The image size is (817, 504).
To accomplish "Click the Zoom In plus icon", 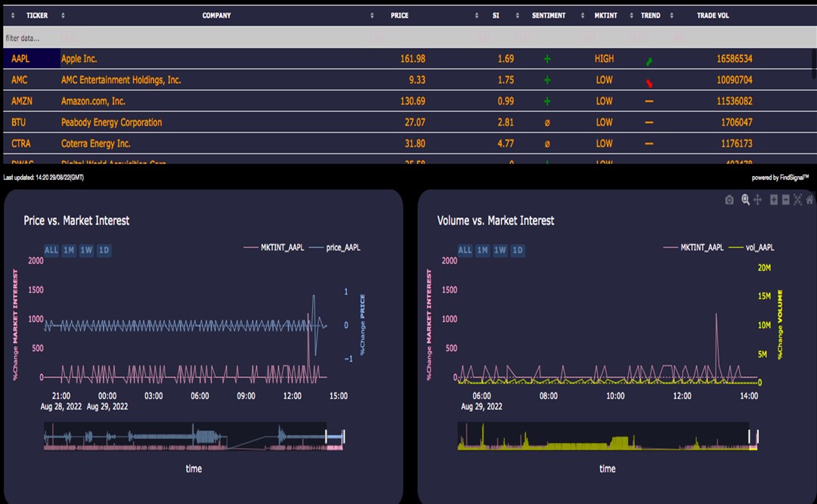I will point(773,200).
